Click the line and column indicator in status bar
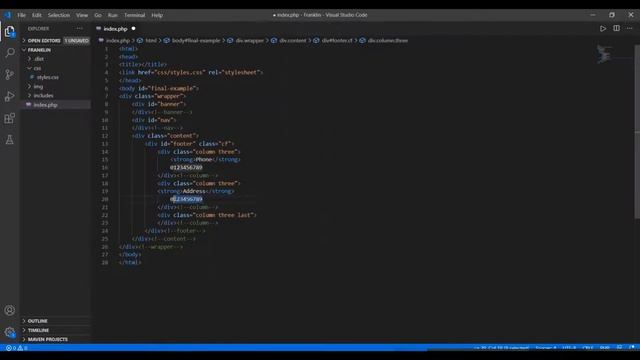Image resolution: width=640 pixels, height=360 pixels. [x=502, y=348]
